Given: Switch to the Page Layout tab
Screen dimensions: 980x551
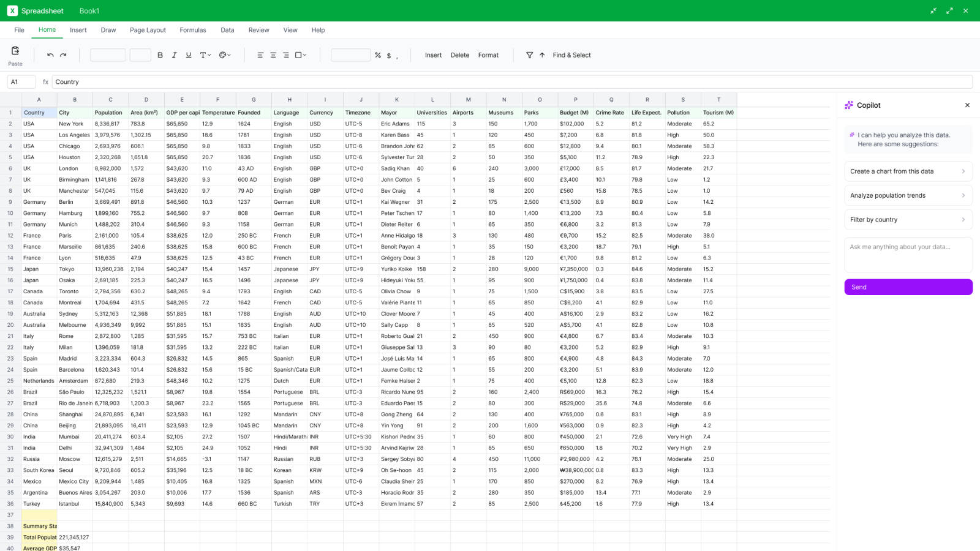Looking at the screenshot, I should [x=148, y=30].
